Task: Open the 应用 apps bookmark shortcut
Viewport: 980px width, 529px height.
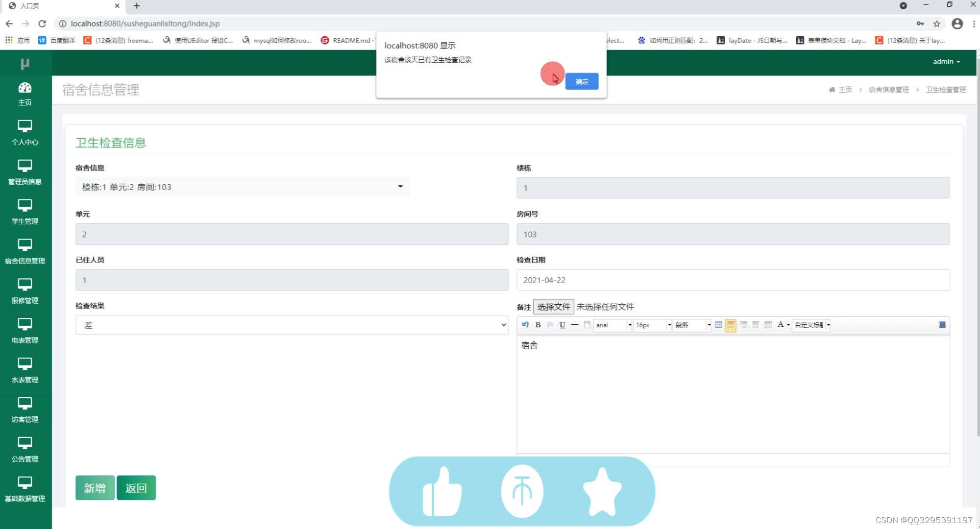Action: 18,40
